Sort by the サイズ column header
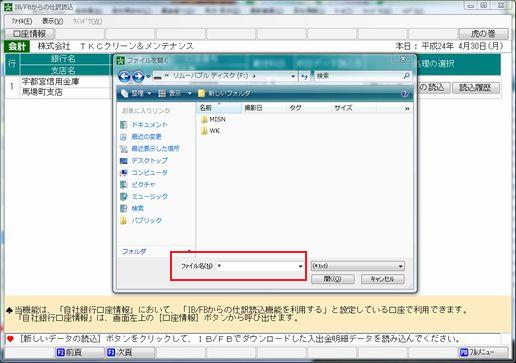This screenshot has width=516, height=363. pos(354,108)
